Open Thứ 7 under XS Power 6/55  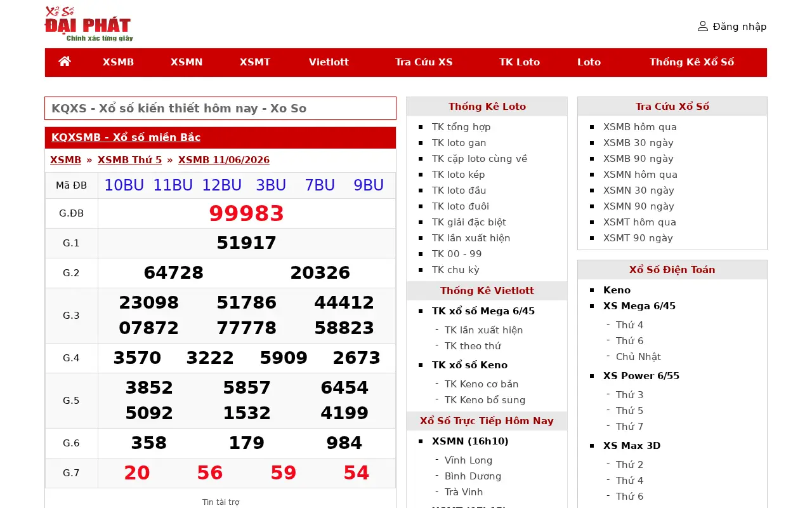pos(629,427)
